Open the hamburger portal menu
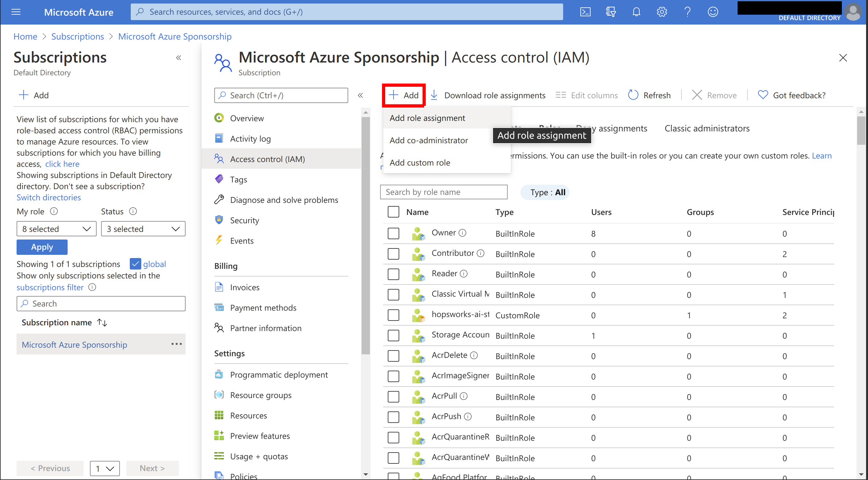 pyautogui.click(x=16, y=12)
